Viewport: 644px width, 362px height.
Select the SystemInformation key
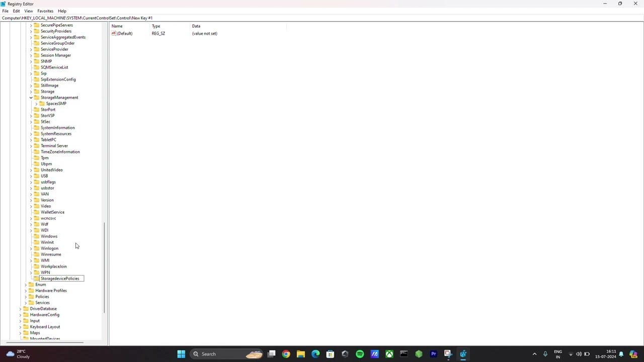(x=57, y=128)
